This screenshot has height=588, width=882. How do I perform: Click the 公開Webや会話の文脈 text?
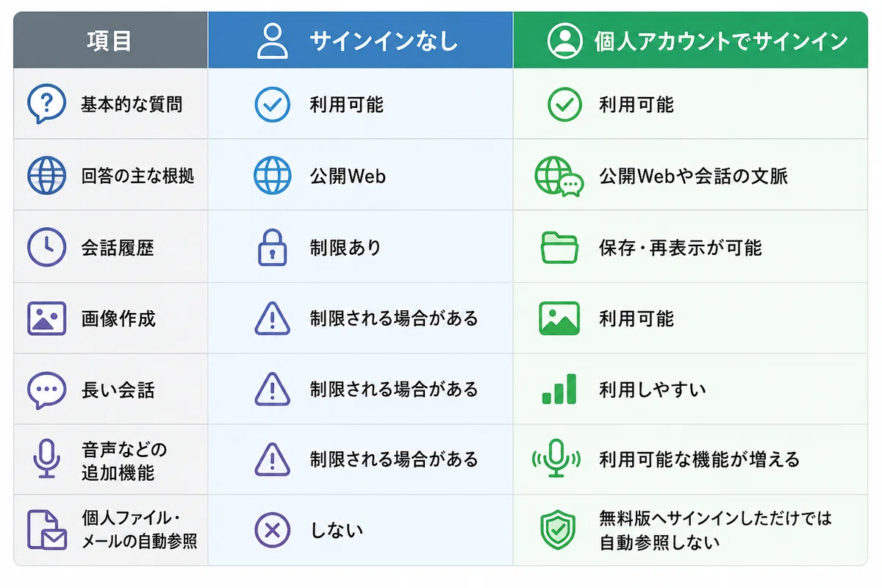[693, 176]
